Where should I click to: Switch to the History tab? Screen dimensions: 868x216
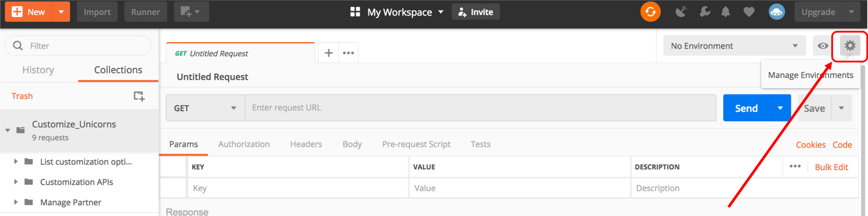38,70
